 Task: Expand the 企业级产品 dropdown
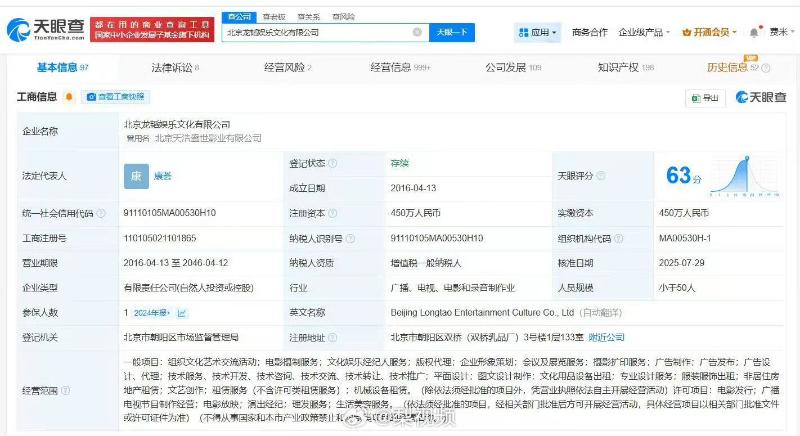click(645, 32)
